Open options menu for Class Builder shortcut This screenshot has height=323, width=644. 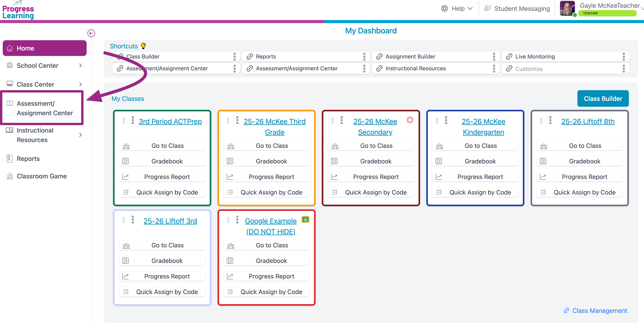coord(234,57)
